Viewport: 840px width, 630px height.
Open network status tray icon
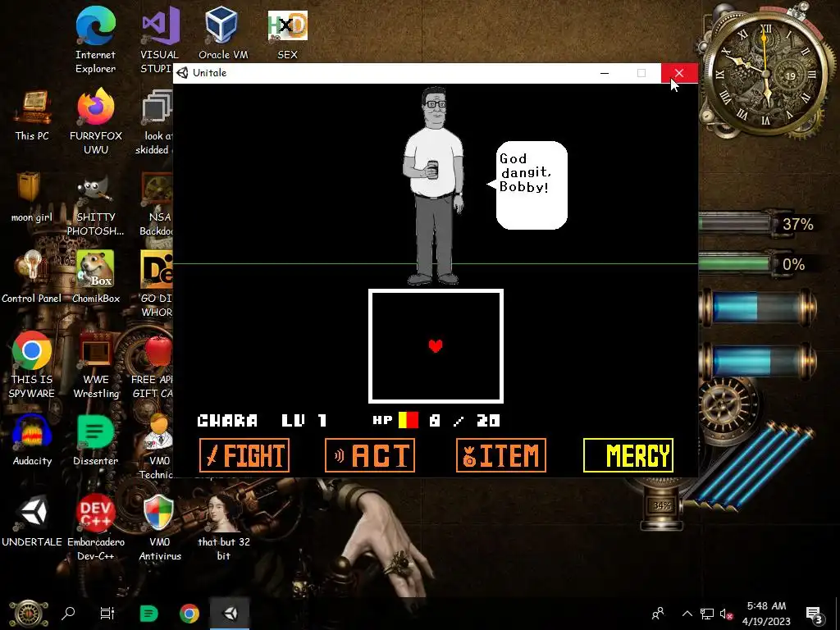tap(707, 614)
